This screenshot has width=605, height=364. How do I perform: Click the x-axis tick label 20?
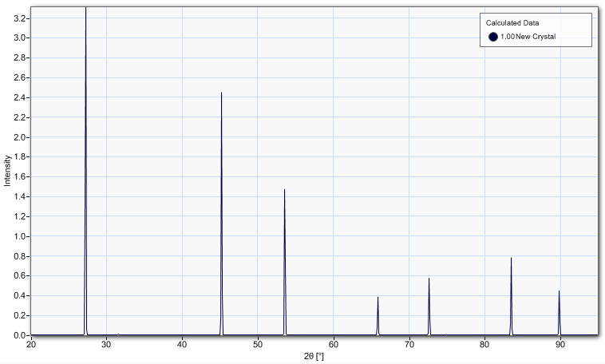click(x=31, y=345)
